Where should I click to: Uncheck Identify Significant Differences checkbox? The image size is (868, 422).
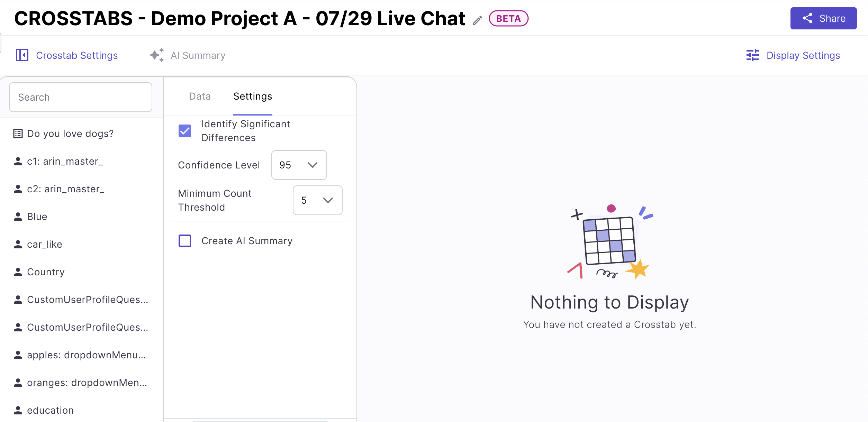click(x=185, y=131)
